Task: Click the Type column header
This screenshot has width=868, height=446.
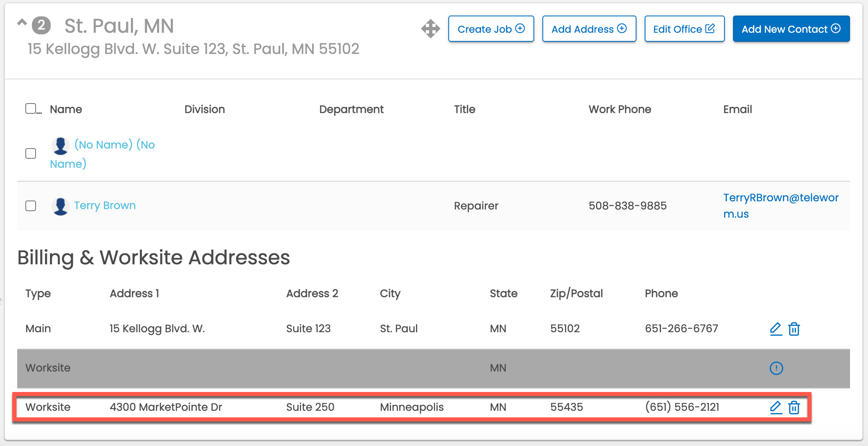Action: point(38,293)
